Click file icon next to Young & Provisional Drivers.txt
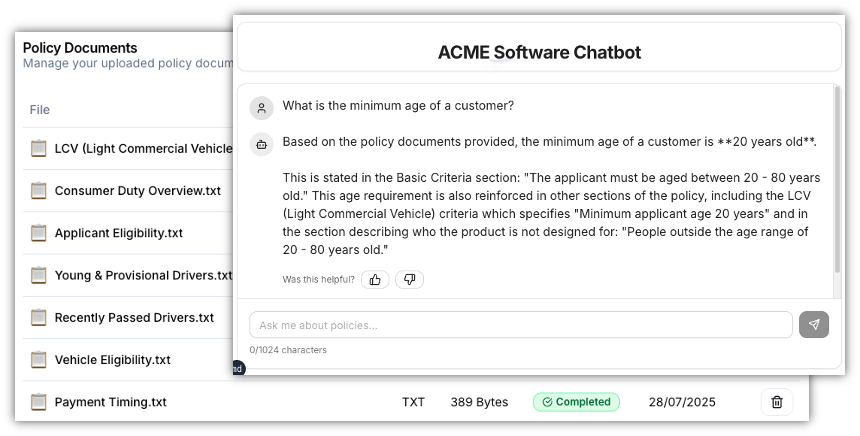860x436 pixels. (x=38, y=275)
